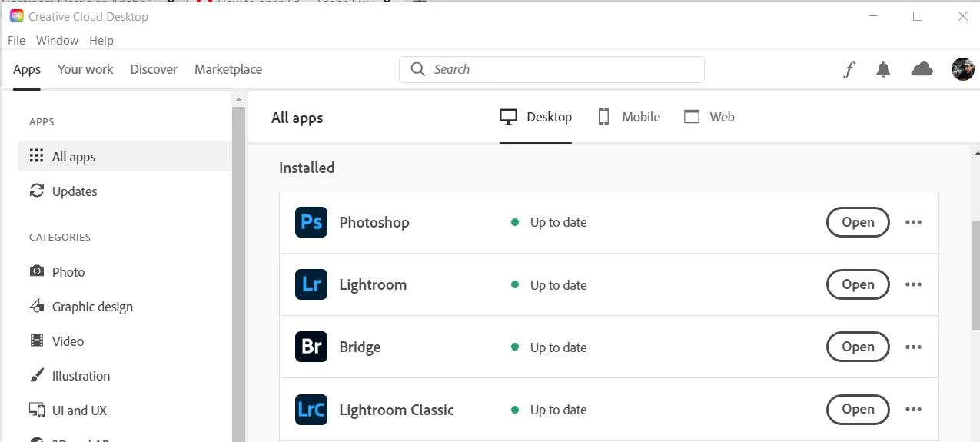
Task: Open the notifications bell
Action: [x=883, y=70]
